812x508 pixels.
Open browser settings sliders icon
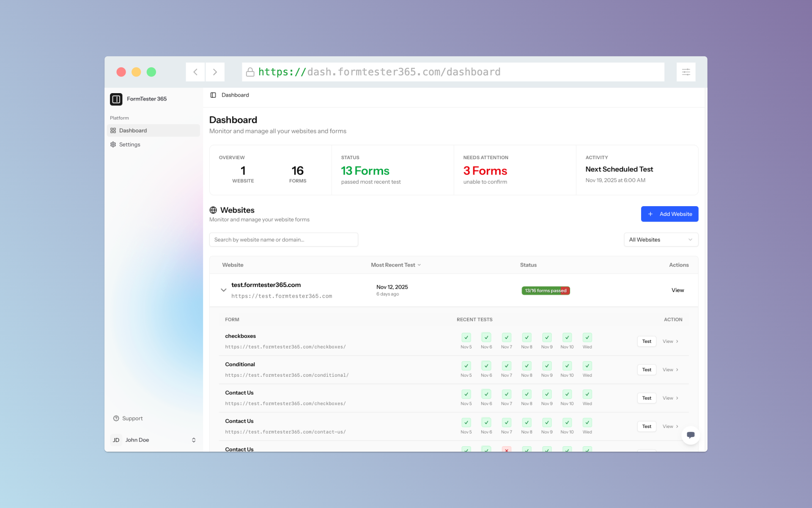tap(686, 72)
